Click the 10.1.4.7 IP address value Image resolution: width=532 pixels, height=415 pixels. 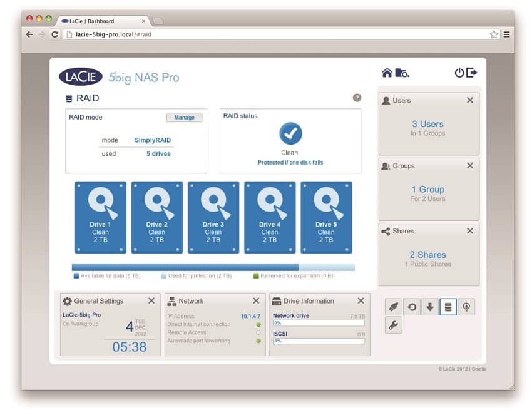click(250, 316)
